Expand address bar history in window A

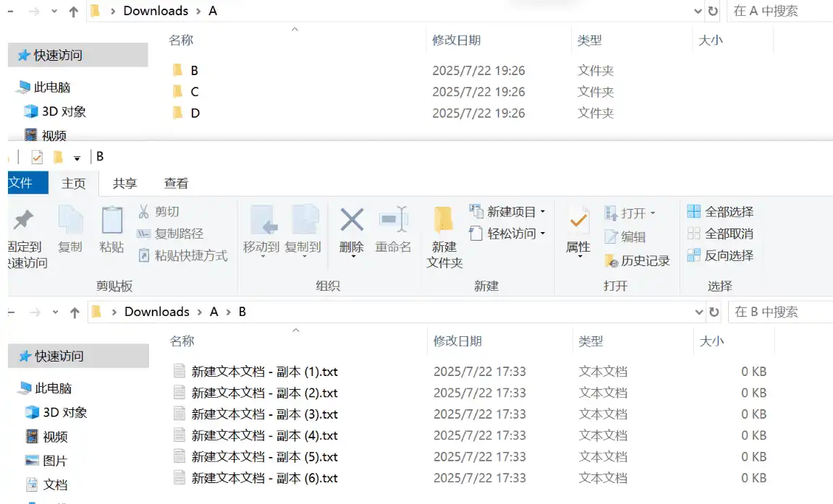coord(698,11)
